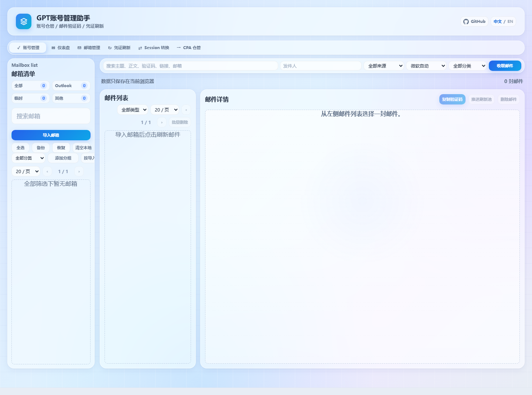Switch to the 邮箱管理 tab

[x=89, y=48]
